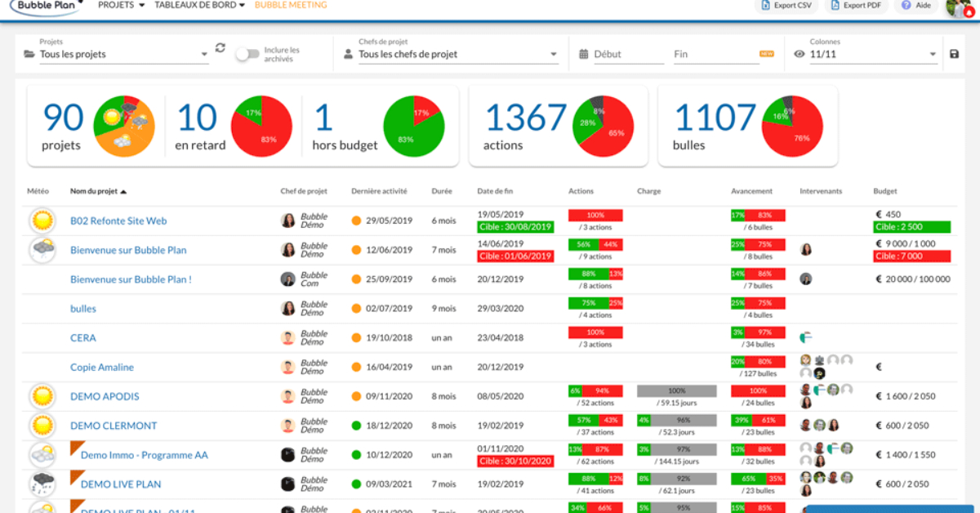Click the calendar icon next to Début
The image size is (980, 513).
[x=584, y=54]
